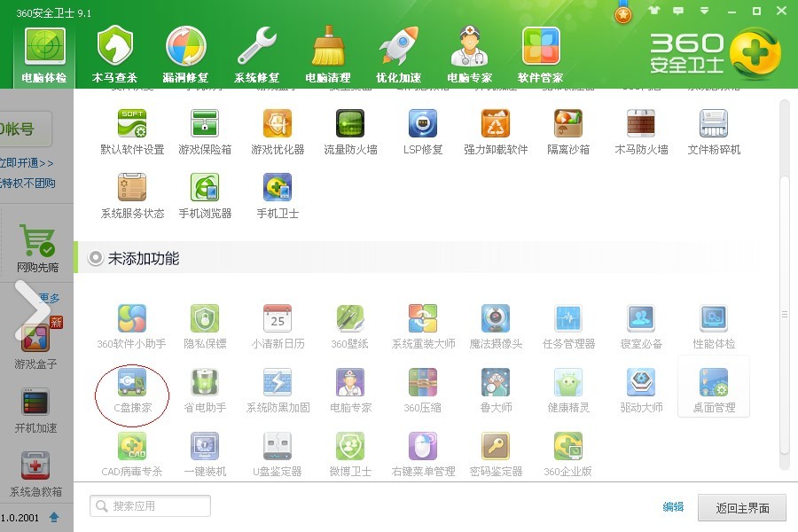Open 系统急救箱 sidebar item

tap(35, 474)
